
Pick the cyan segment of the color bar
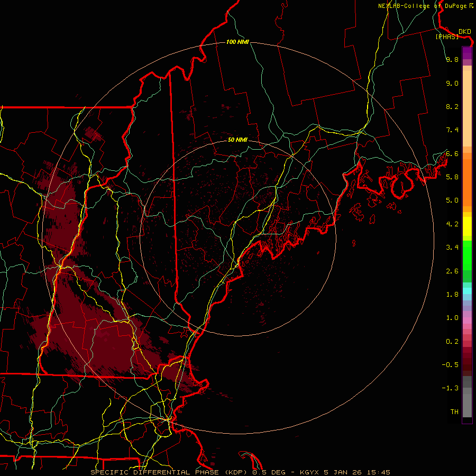pyautogui.click(x=467, y=291)
